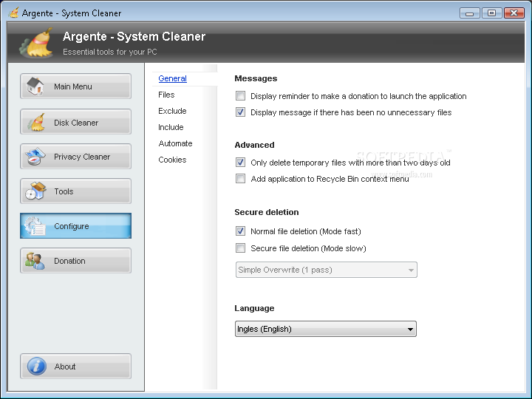Image resolution: width=532 pixels, height=399 pixels.
Task: Switch to the Automate settings tab
Action: [x=175, y=143]
